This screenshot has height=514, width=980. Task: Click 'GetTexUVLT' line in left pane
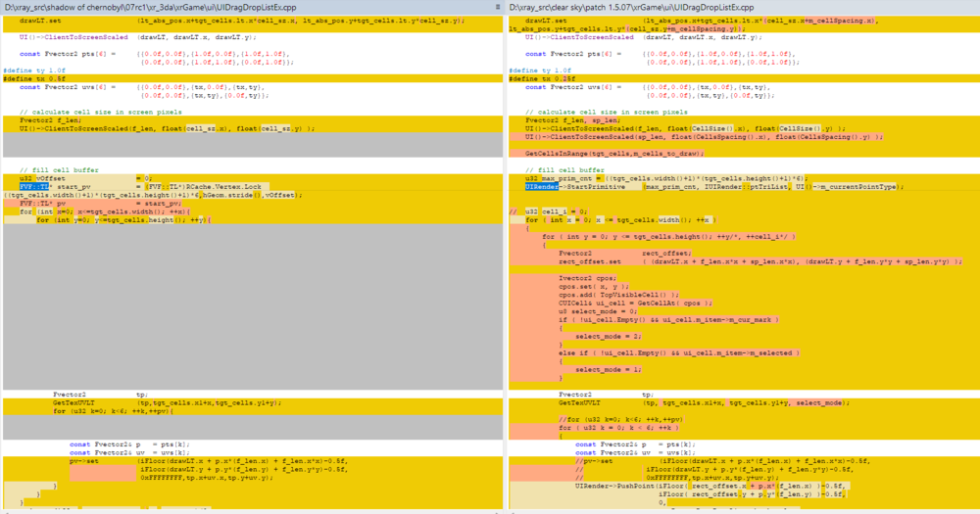coord(253,402)
